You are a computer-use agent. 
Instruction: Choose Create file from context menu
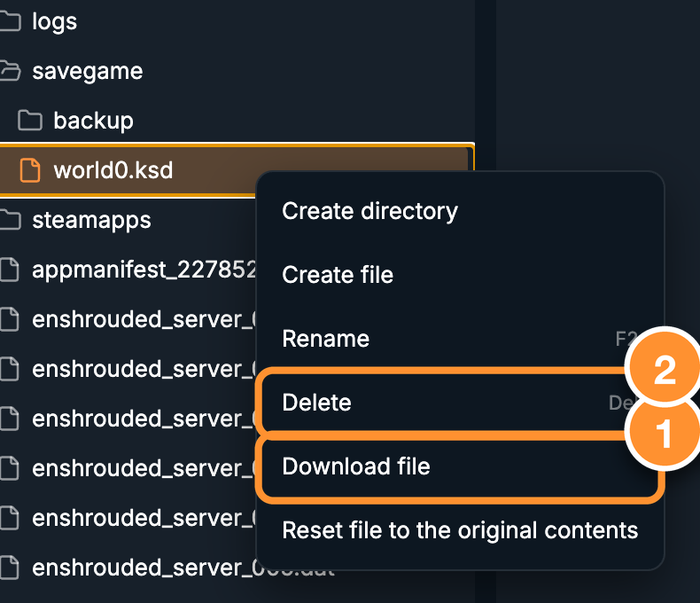tap(460, 274)
